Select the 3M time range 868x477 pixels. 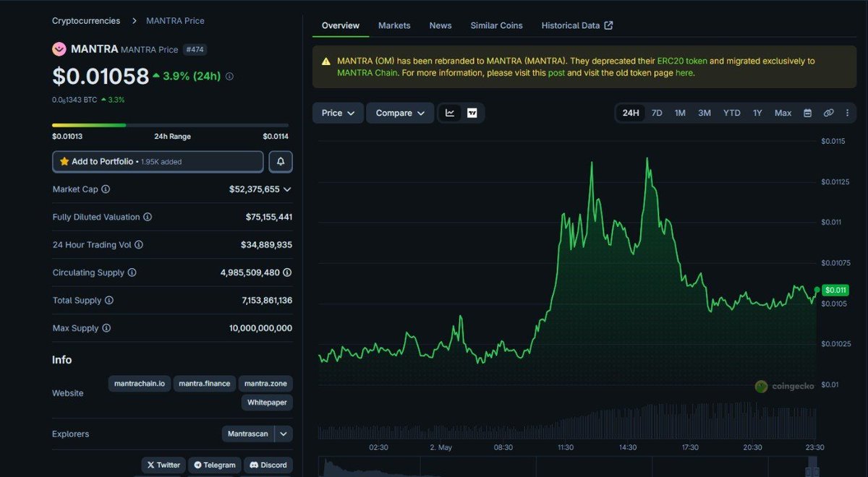[705, 113]
